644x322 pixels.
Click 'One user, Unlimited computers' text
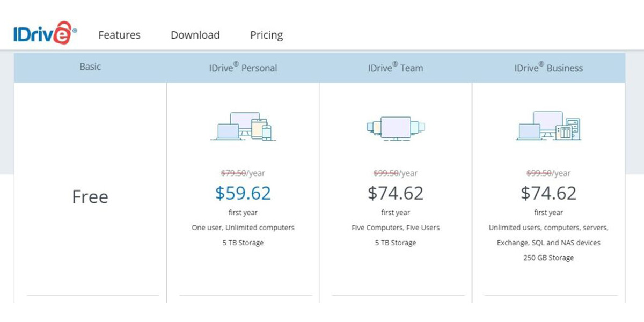[x=243, y=228]
